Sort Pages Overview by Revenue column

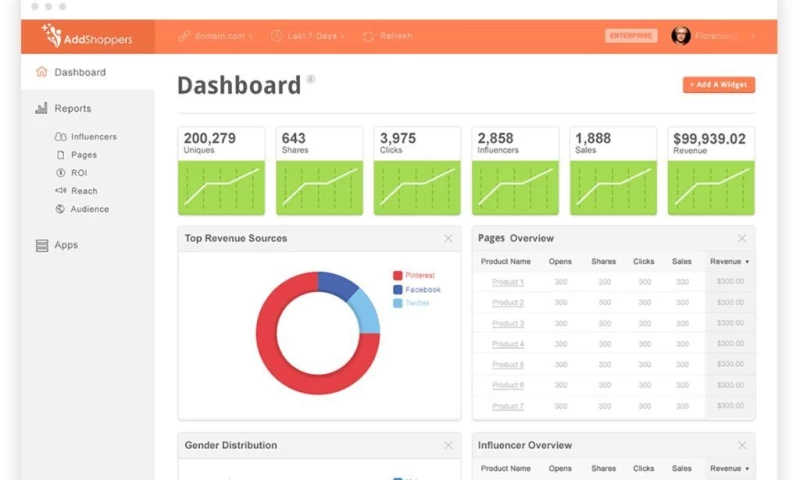(730, 262)
